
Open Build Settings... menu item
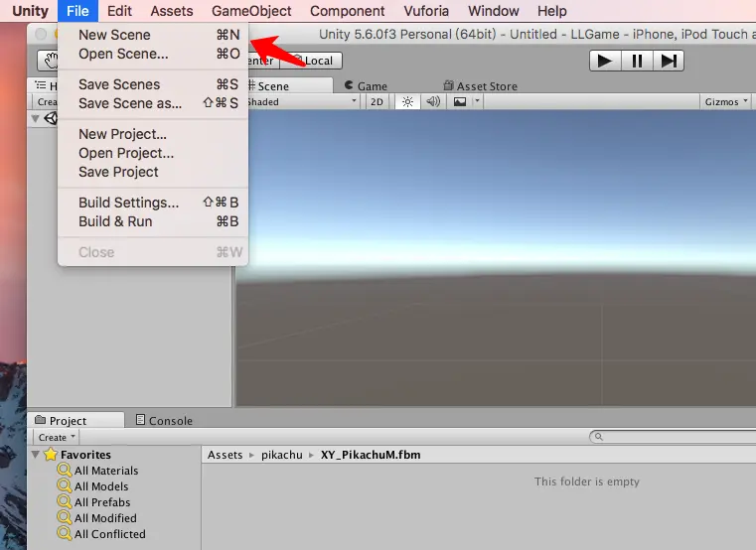tap(153, 203)
